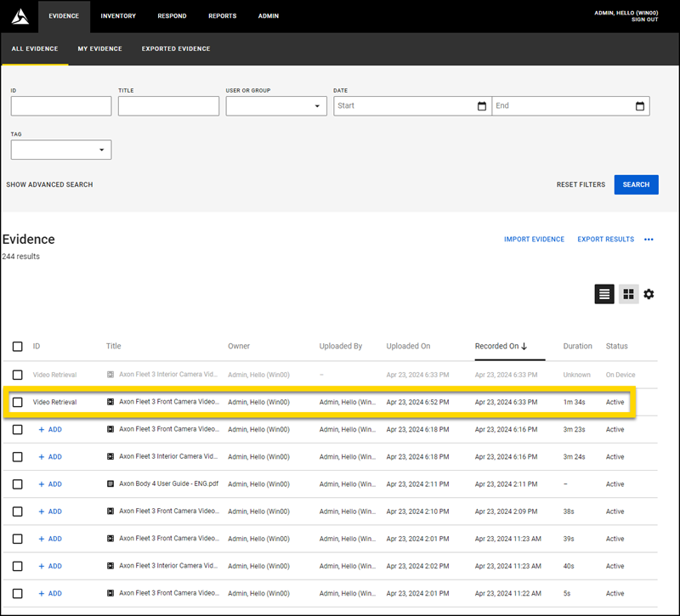Viewport: 680px width, 616px height.
Task: Expand Show Advanced Search
Action: click(x=49, y=184)
